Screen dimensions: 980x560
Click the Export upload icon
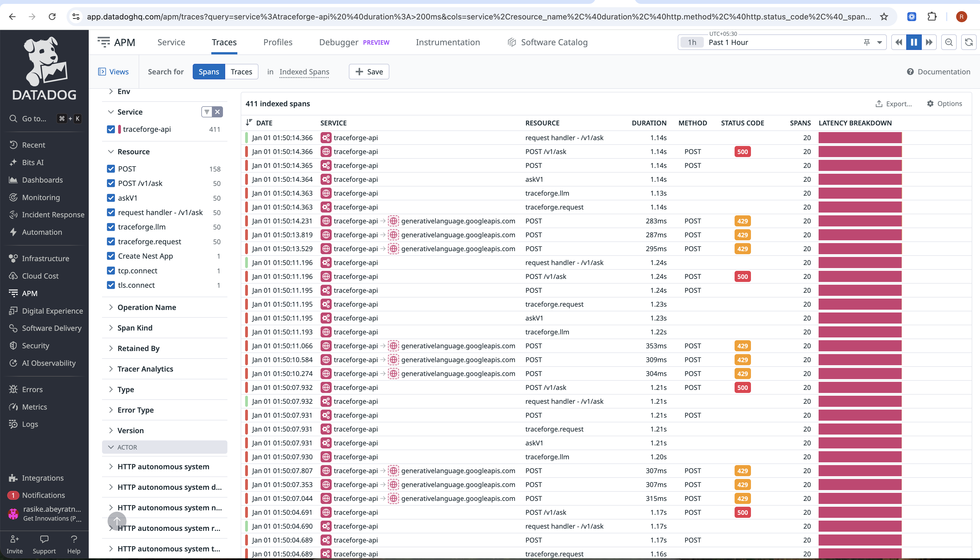pos(879,104)
